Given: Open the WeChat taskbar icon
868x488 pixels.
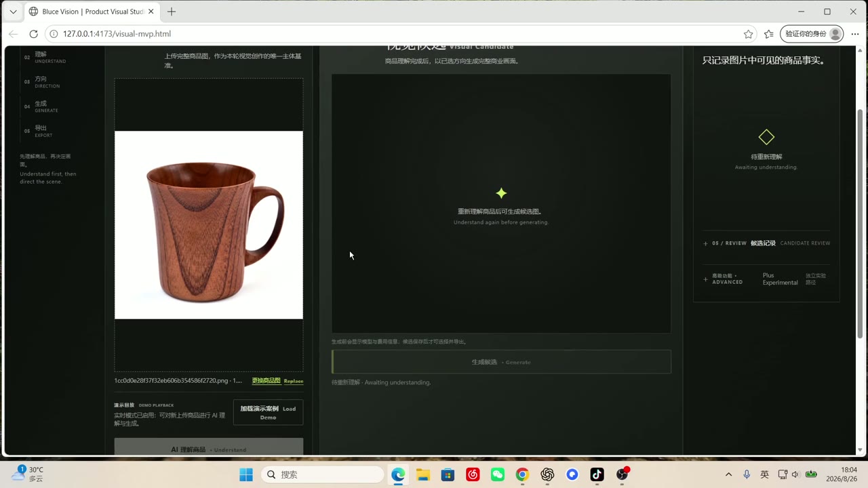Looking at the screenshot, I should coord(498,474).
